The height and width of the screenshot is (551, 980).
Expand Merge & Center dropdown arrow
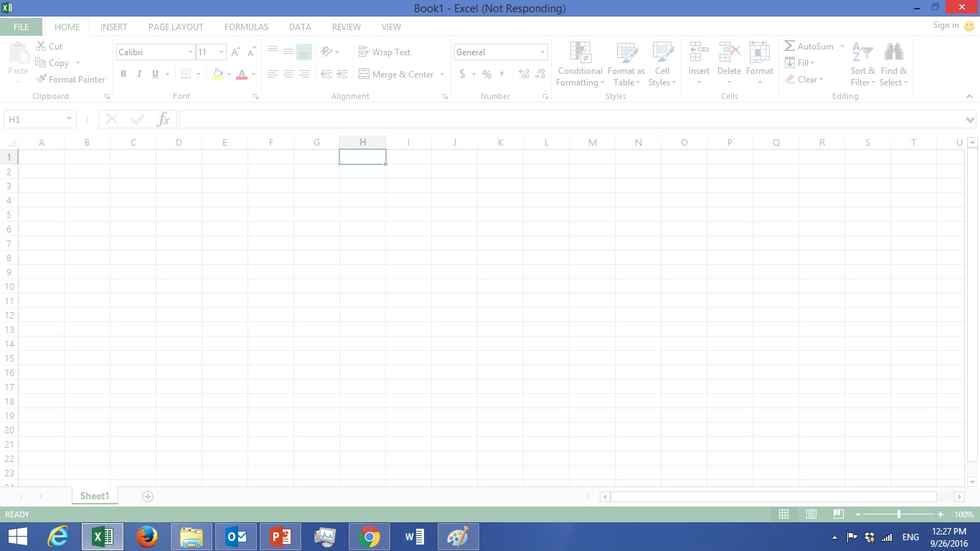pos(442,74)
